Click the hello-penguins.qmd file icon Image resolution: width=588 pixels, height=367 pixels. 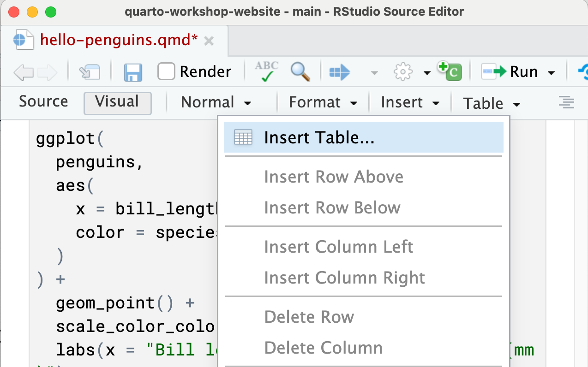click(x=24, y=40)
